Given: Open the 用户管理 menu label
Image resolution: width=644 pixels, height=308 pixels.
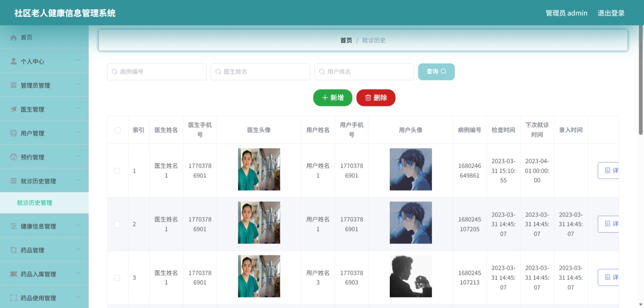Looking at the screenshot, I should coord(33,133).
